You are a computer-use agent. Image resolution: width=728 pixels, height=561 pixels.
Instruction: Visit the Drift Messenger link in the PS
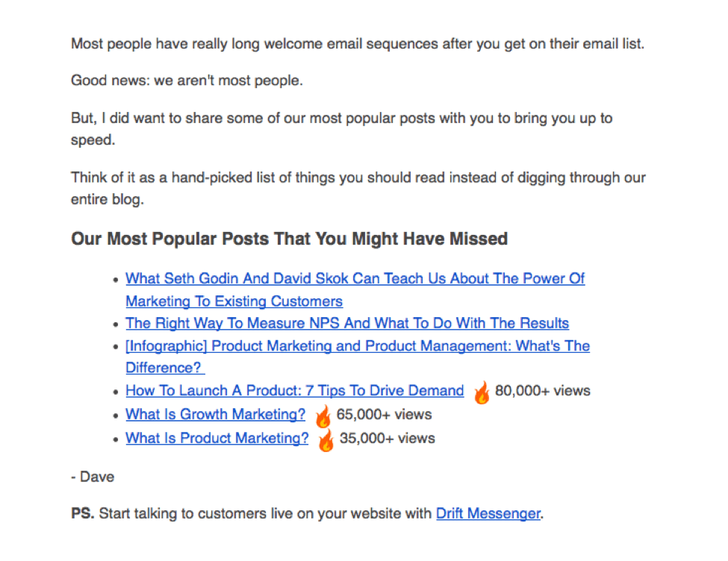click(x=488, y=514)
